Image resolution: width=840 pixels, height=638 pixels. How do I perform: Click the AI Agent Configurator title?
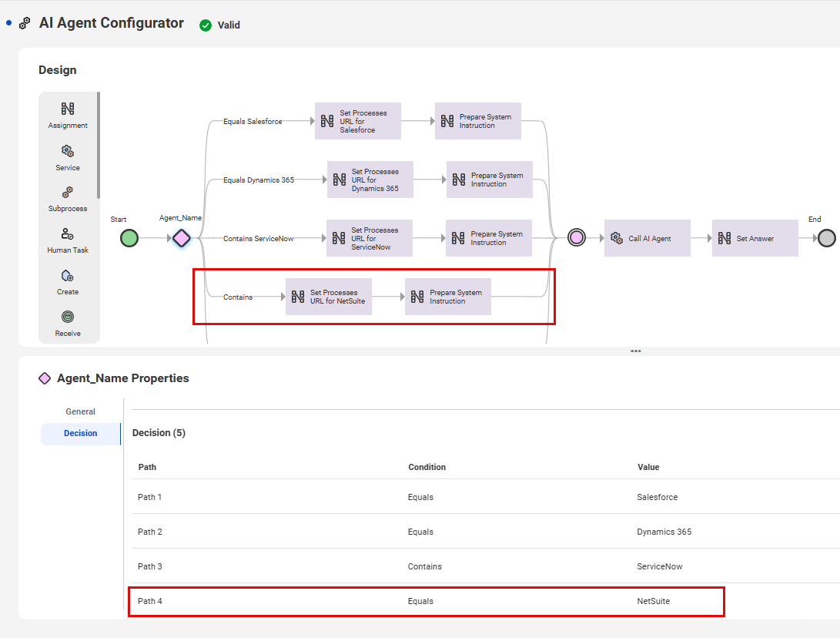point(112,23)
